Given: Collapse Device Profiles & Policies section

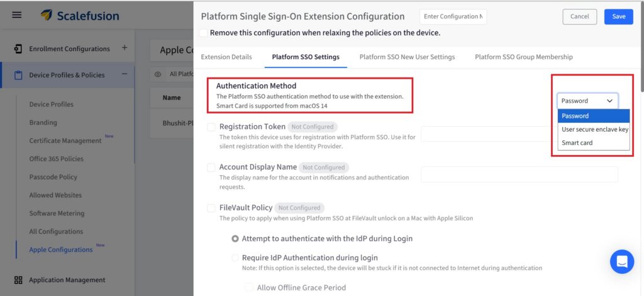Looking at the screenshot, I should pos(124,74).
